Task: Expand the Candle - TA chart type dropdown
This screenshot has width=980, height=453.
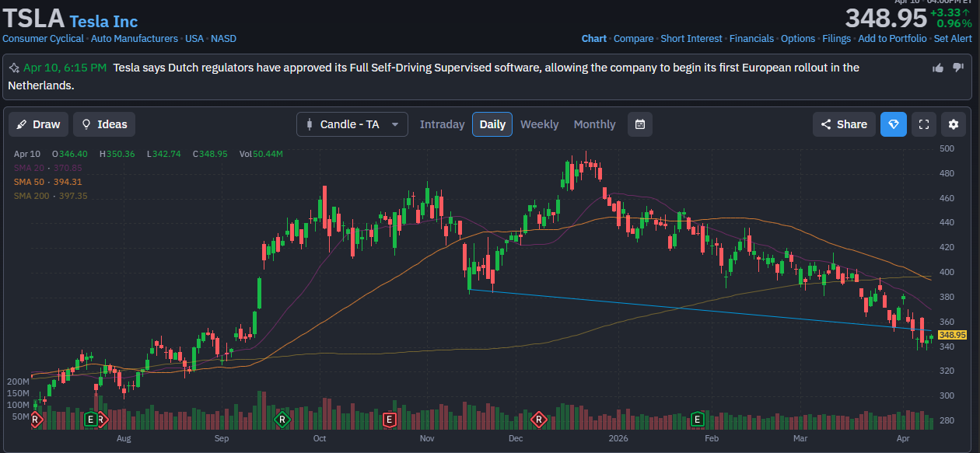Action: click(x=352, y=124)
